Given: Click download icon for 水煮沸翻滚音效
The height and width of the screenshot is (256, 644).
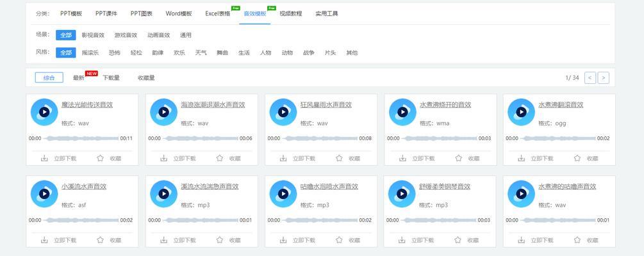Looking at the screenshot, I should (x=521, y=158).
